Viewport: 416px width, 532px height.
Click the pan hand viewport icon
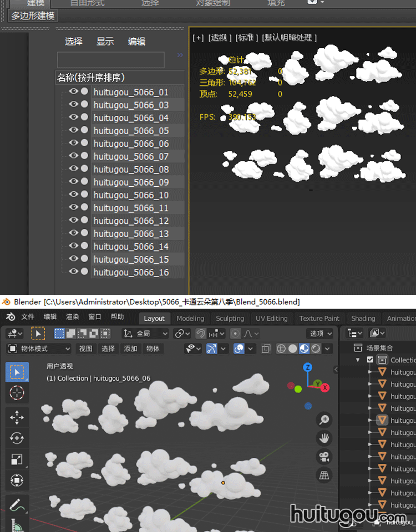324,438
